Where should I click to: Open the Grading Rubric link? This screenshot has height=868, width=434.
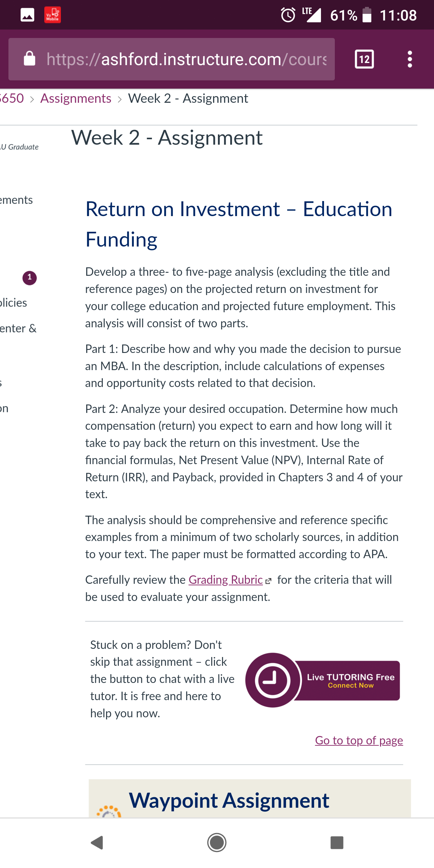coord(225,580)
